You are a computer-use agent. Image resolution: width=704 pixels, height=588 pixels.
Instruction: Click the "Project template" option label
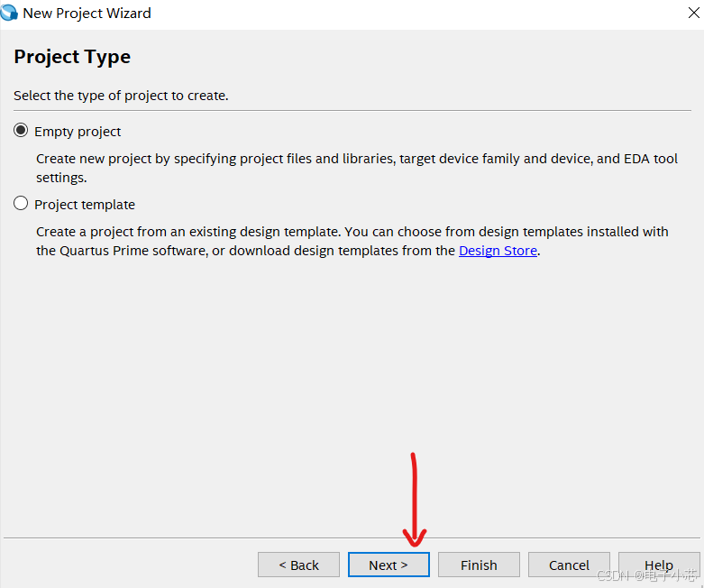pyautogui.click(x=85, y=205)
